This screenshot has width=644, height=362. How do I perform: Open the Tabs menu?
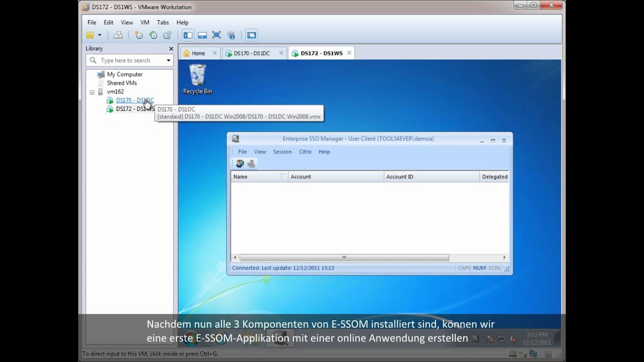(x=163, y=23)
